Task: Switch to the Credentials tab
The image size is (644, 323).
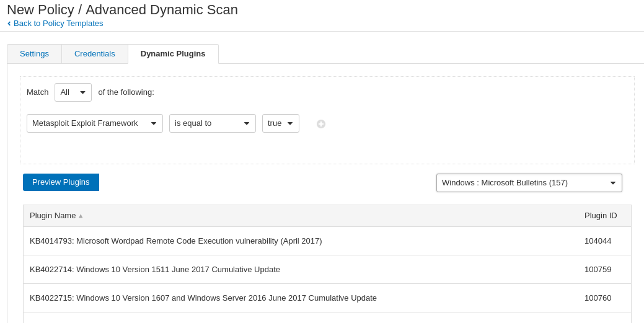Action: (x=94, y=54)
